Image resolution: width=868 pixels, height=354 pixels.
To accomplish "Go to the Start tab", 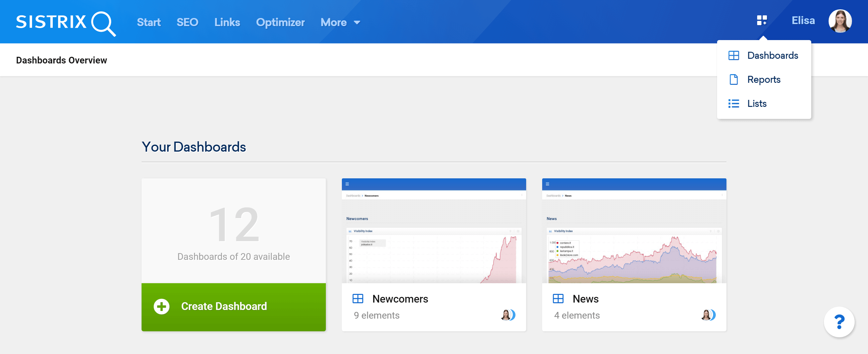I will click(x=149, y=22).
